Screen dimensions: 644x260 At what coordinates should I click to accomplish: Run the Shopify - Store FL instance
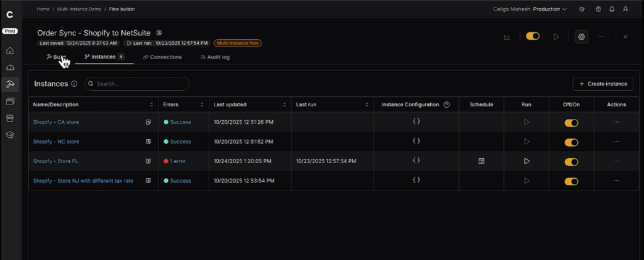point(526,161)
